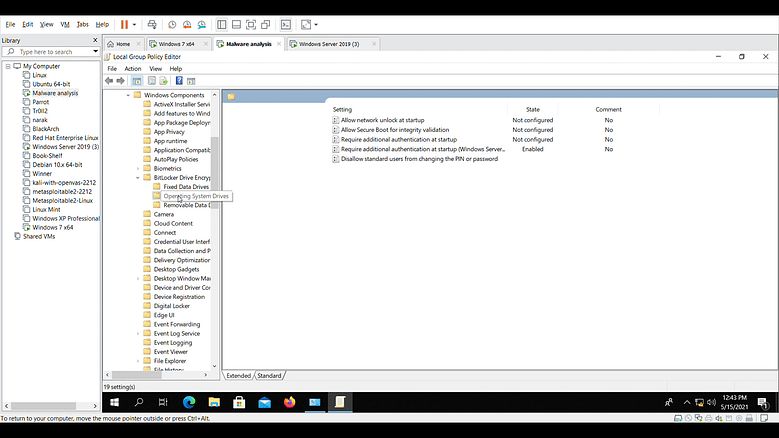Click the blue Help icon in Group Policy toolbar
The height and width of the screenshot is (438, 779).
tap(179, 81)
